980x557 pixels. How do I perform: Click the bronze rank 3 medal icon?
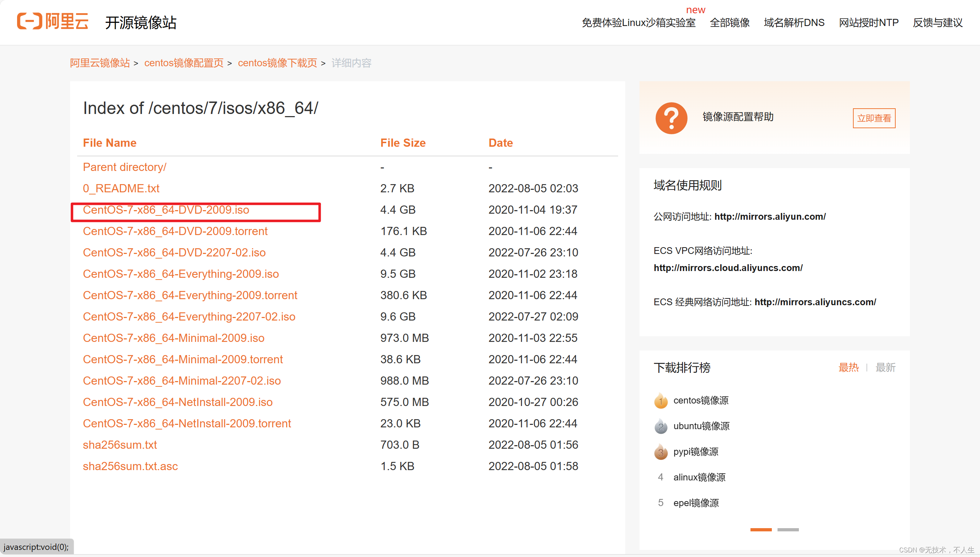pos(661,452)
